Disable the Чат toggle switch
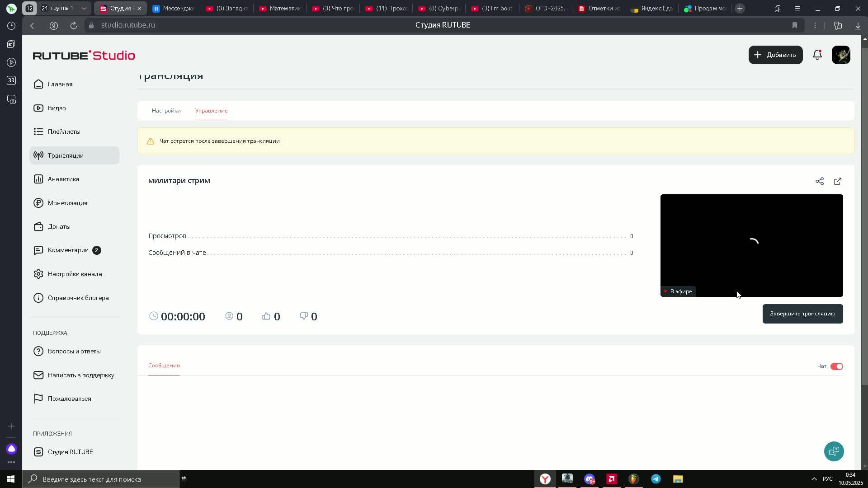 coord(836,366)
